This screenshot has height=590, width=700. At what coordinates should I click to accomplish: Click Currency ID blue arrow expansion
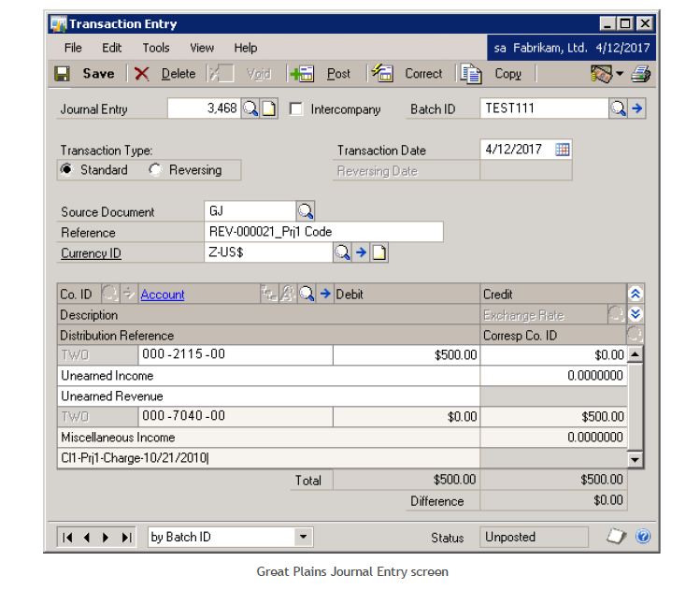(x=361, y=252)
